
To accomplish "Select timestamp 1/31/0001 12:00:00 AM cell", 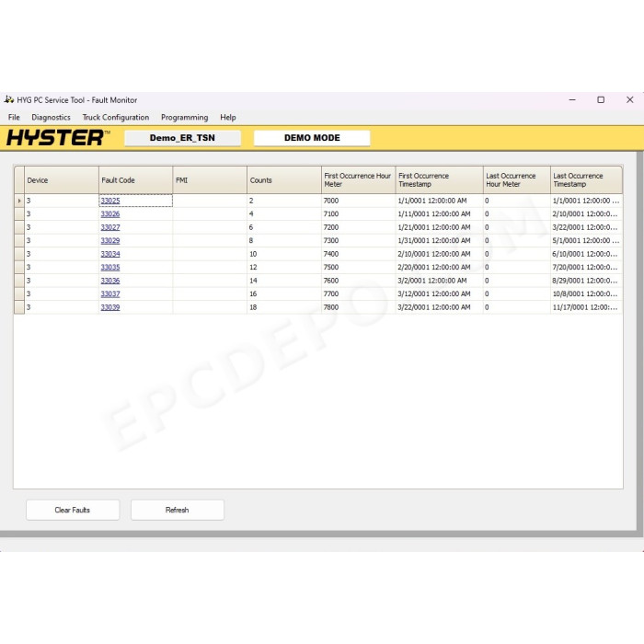I will click(440, 241).
